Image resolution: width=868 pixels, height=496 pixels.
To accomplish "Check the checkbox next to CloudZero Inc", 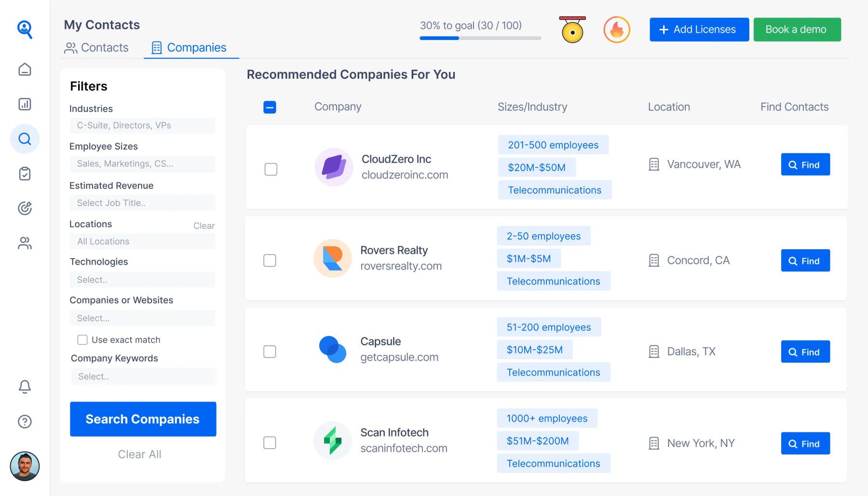I will pyautogui.click(x=270, y=169).
